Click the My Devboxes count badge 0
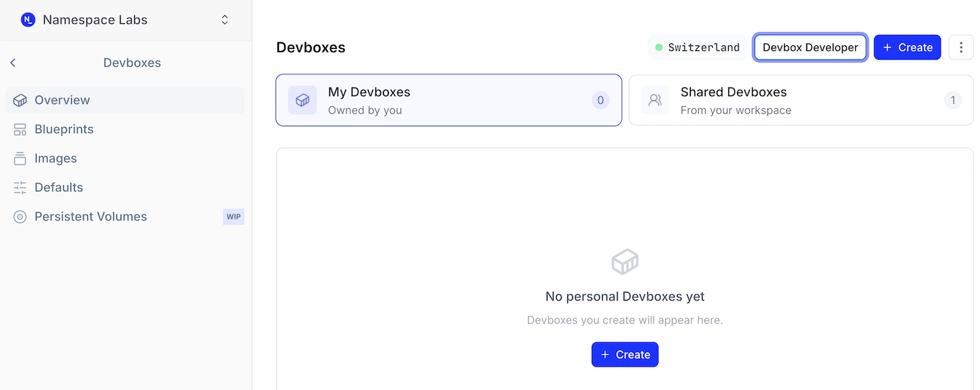 [x=600, y=100]
